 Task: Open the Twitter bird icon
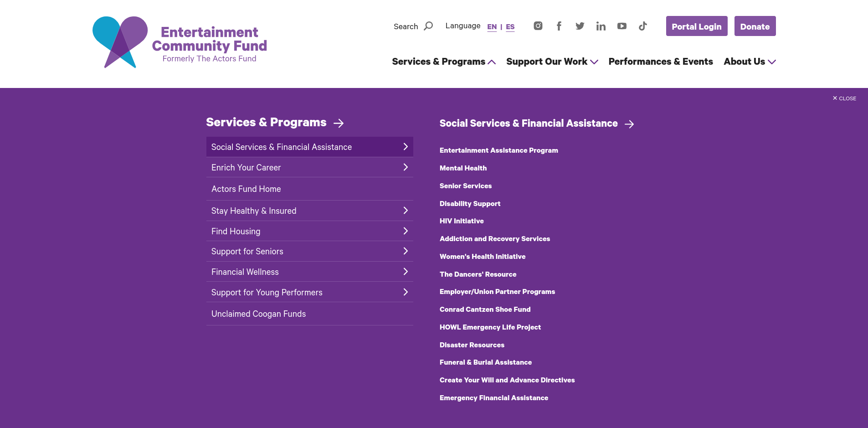coord(580,26)
